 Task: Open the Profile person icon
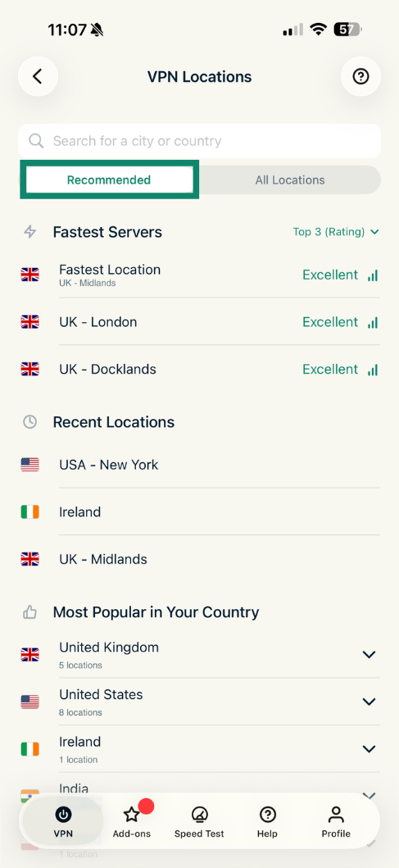click(336, 814)
